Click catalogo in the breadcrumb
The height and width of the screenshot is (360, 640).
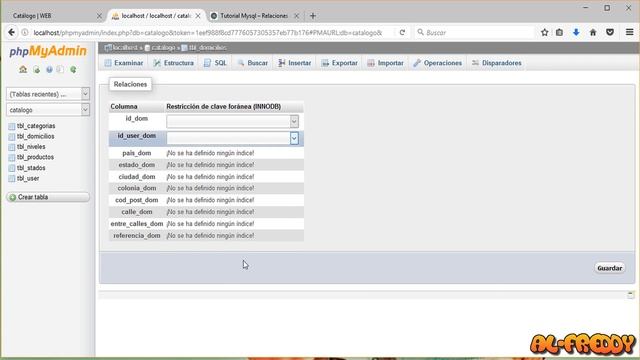pyautogui.click(x=163, y=48)
